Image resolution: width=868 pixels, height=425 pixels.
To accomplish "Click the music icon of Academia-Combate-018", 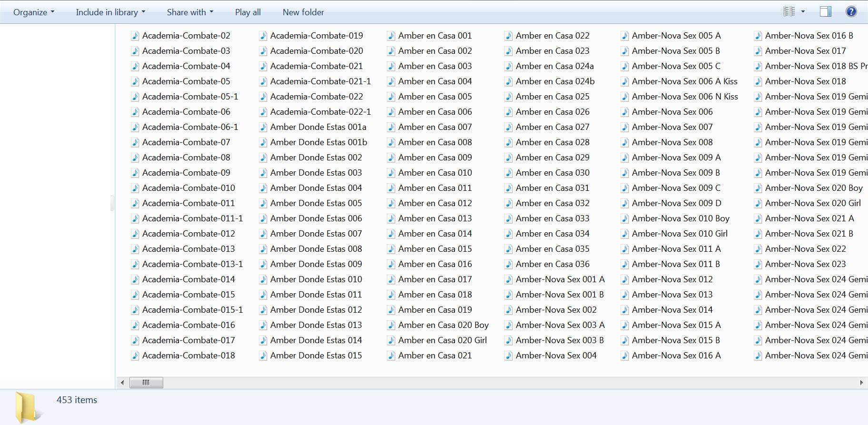I will 135,356.
